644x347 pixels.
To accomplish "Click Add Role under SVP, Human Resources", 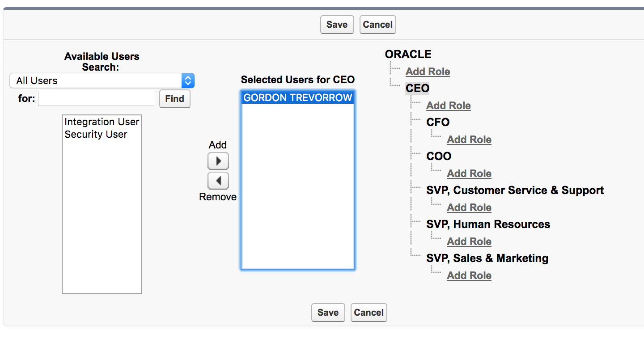I will pyautogui.click(x=469, y=241).
